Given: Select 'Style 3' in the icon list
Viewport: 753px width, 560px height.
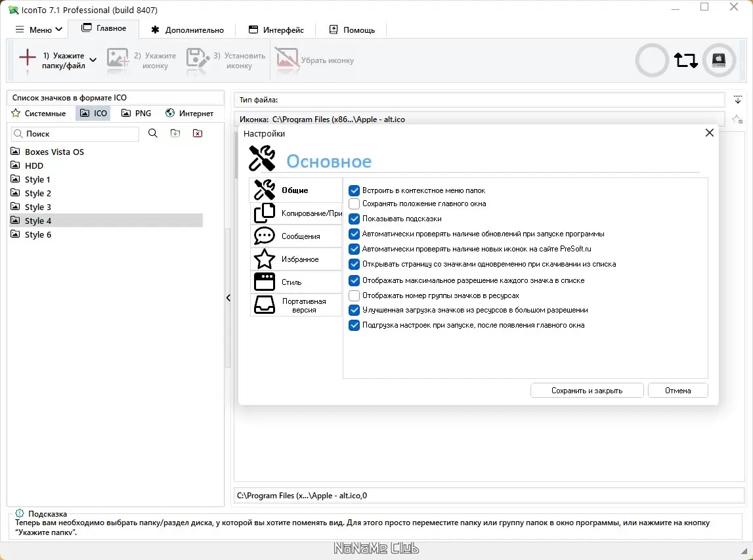Looking at the screenshot, I should click(x=106, y=207).
